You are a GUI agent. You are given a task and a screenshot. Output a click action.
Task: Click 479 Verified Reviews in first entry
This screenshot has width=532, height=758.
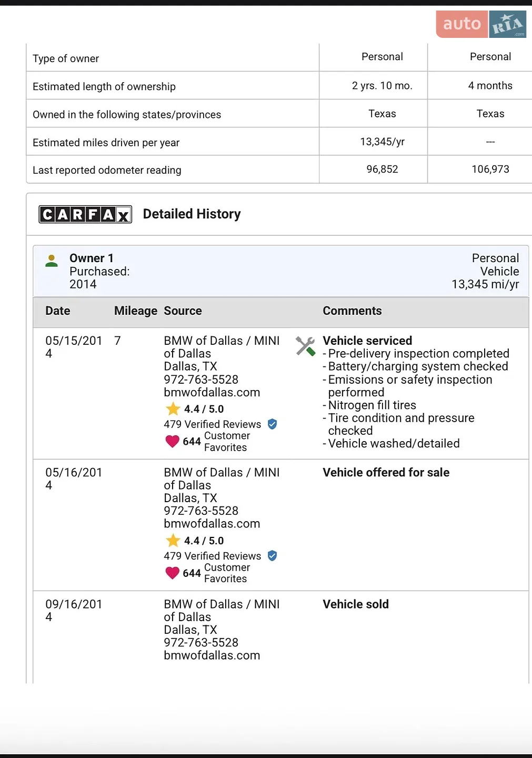[x=212, y=424]
